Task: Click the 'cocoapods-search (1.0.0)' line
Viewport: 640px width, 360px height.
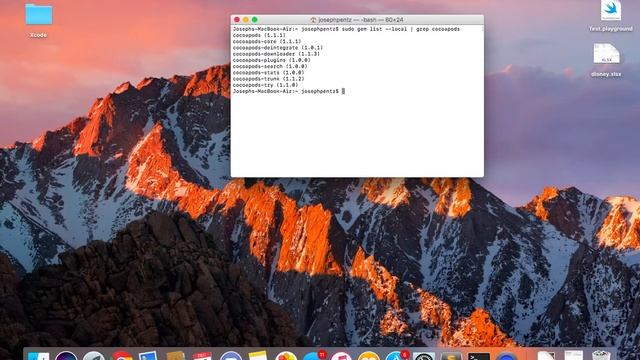Action: coord(270,66)
